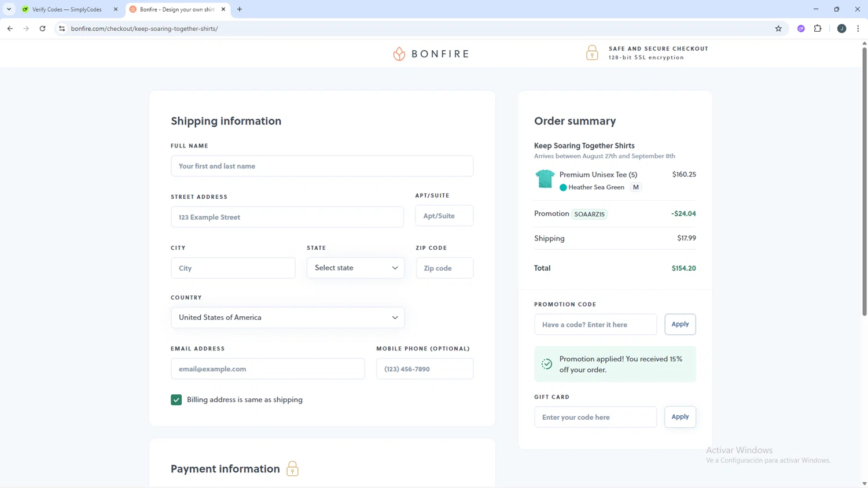Reload the Bonfire checkout page

[x=42, y=28]
